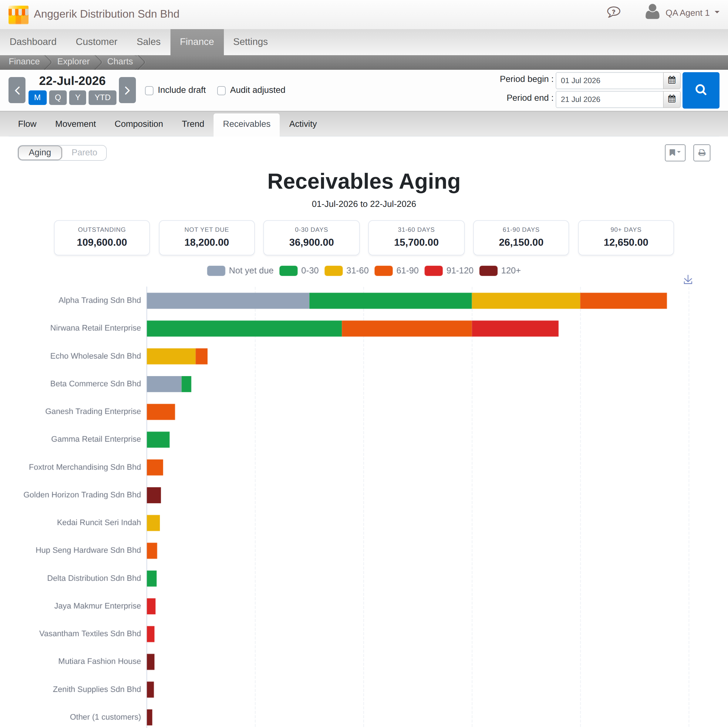
Task: Switch to the Pareto view toggle
Action: pos(84,153)
